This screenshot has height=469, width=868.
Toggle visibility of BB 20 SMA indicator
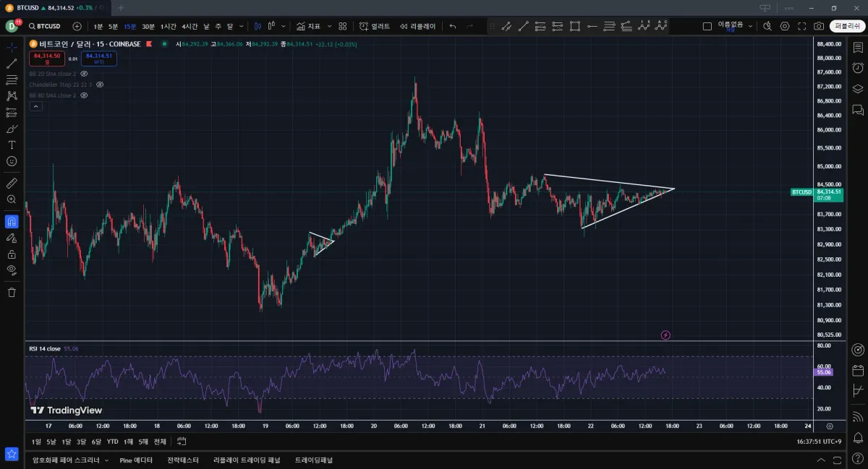pyautogui.click(x=84, y=74)
